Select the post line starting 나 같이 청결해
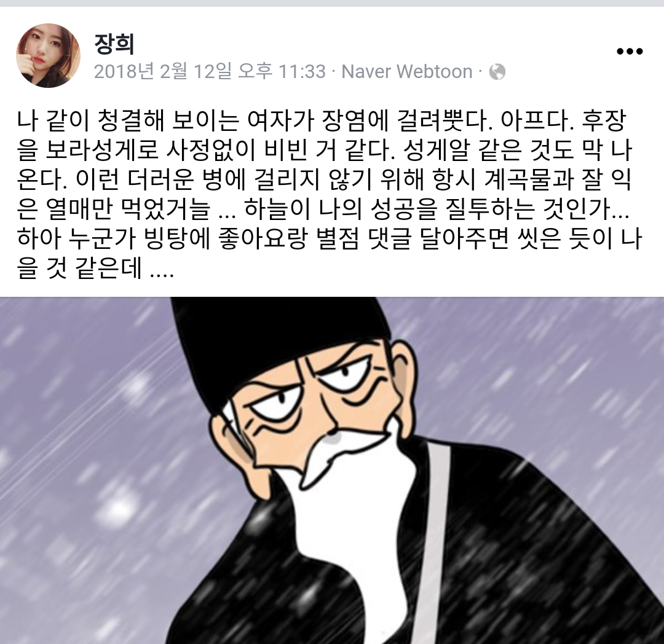This screenshot has width=664, height=644. (322, 120)
